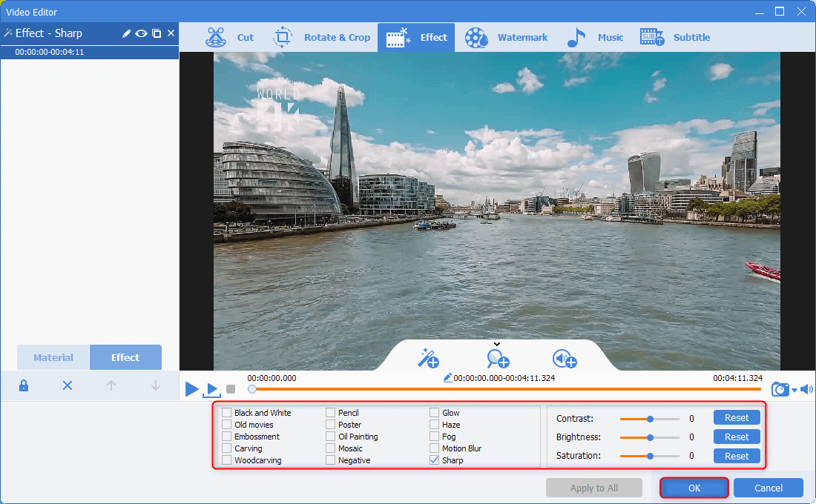Edit the time range with pencil icon
Viewport: 816px width, 504px height.
click(447, 378)
